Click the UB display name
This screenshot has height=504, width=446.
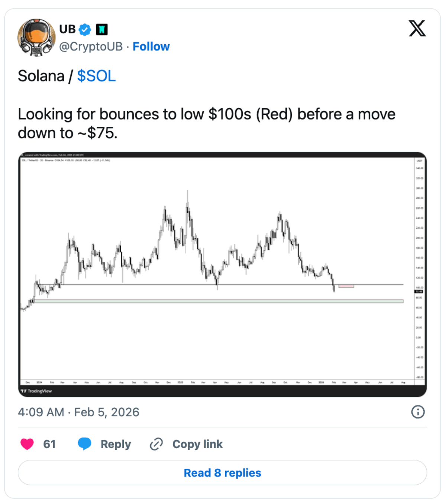coord(67,29)
